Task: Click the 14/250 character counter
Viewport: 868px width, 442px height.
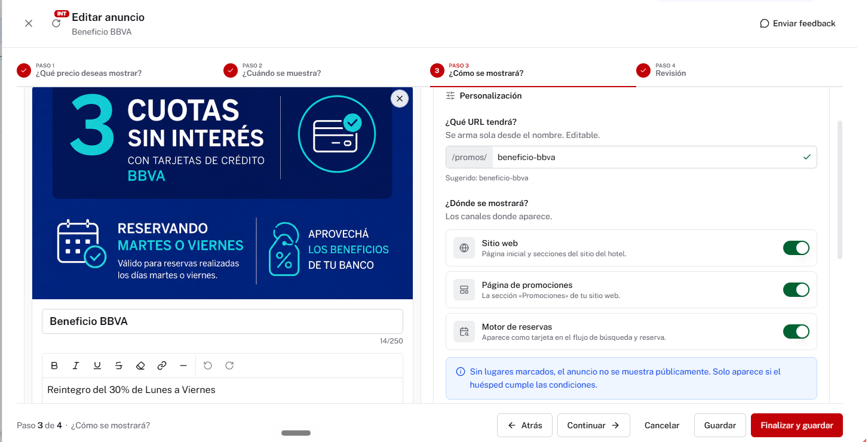Action: click(391, 341)
